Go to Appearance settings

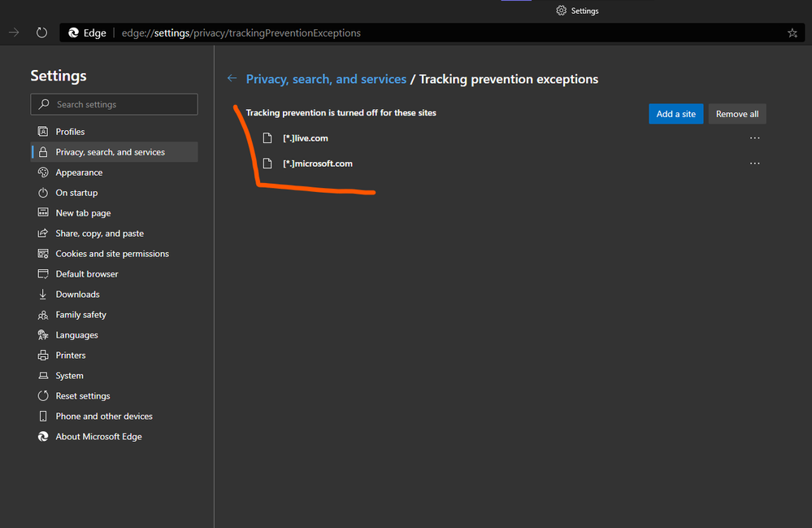coord(114,172)
